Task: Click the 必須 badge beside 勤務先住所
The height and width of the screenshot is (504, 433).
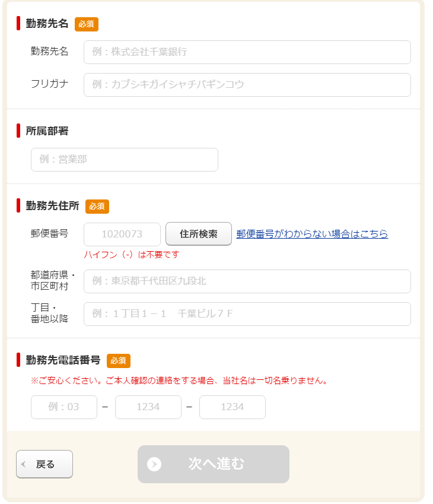Action: (97, 207)
